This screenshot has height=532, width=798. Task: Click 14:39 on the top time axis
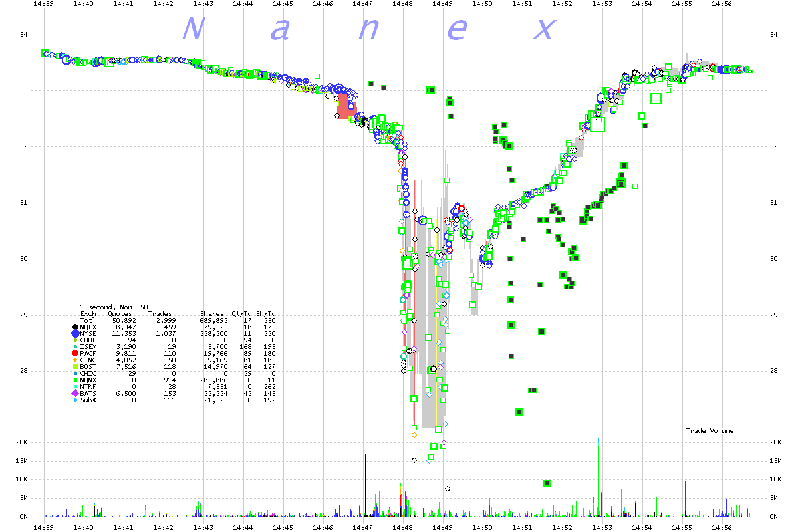(44, 4)
